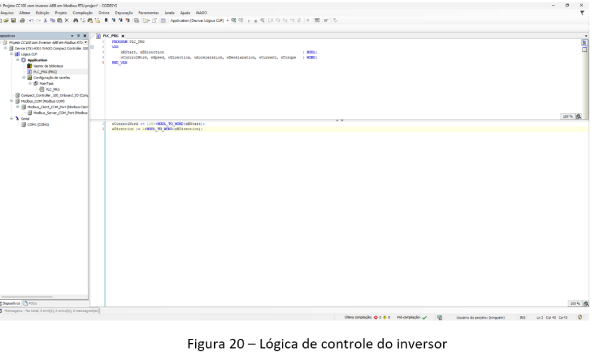Image resolution: width=595 pixels, height=364 pixels.
Task: Open the Application device dropdown in toolbar
Action: pyautogui.click(x=227, y=20)
